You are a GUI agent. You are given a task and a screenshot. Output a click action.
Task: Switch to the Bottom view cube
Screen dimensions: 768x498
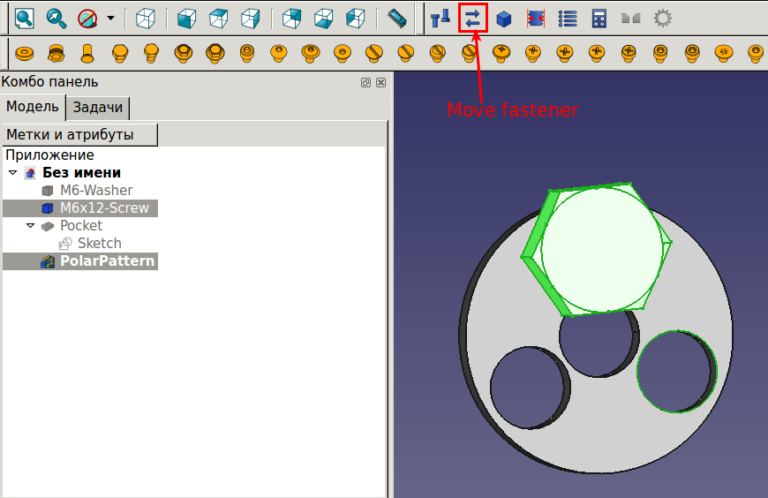tap(323, 19)
